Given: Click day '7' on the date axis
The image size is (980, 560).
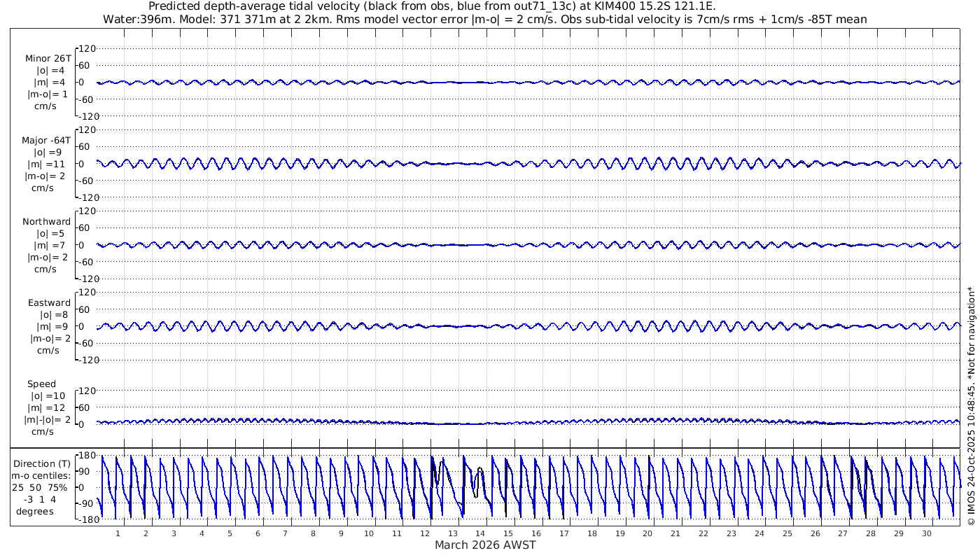Looking at the screenshot, I should pos(285,533).
